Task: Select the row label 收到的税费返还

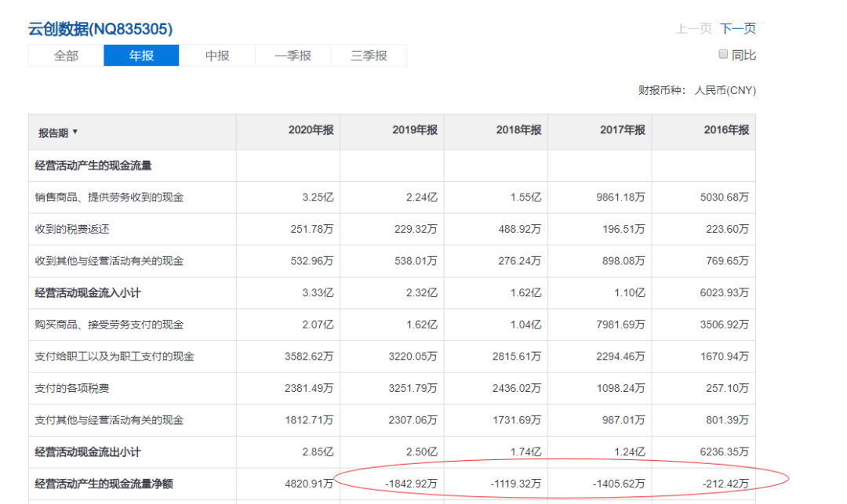Action: [72, 230]
